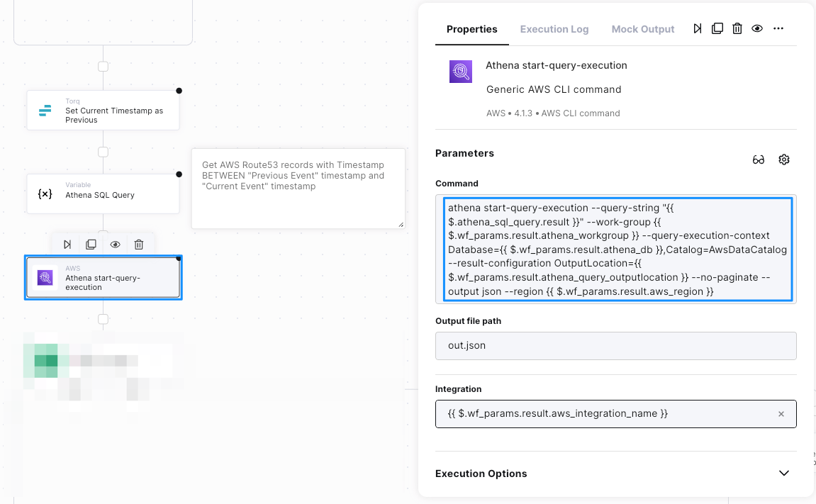816x504 pixels.
Task: Switch to the Execution Log tab
Action: pos(554,29)
